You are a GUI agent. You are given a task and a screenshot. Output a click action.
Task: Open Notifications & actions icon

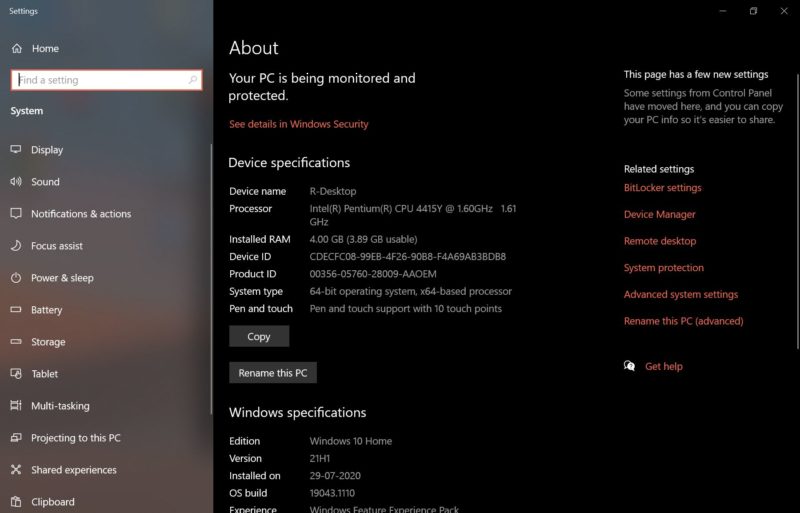pyautogui.click(x=16, y=214)
